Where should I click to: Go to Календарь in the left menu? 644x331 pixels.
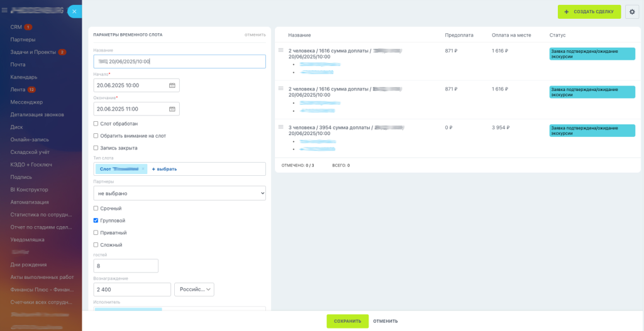[x=23, y=77]
